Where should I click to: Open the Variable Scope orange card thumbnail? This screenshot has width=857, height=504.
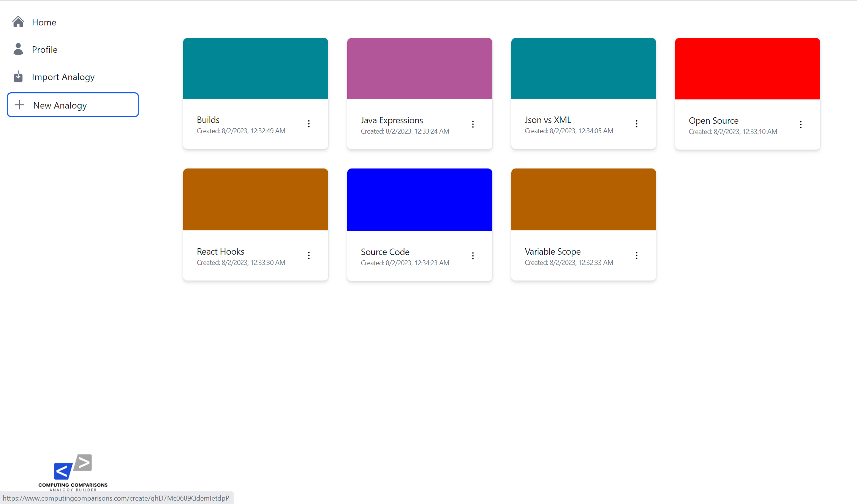[583, 199]
